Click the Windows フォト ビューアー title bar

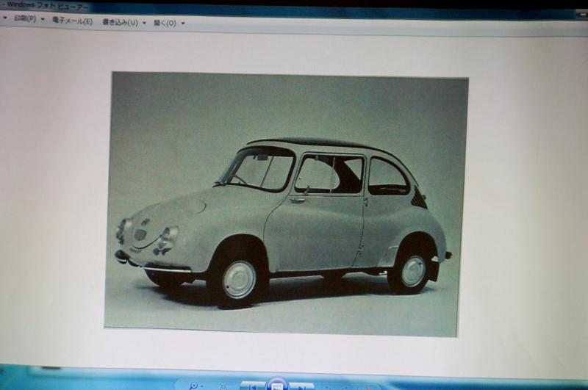(220, 6)
